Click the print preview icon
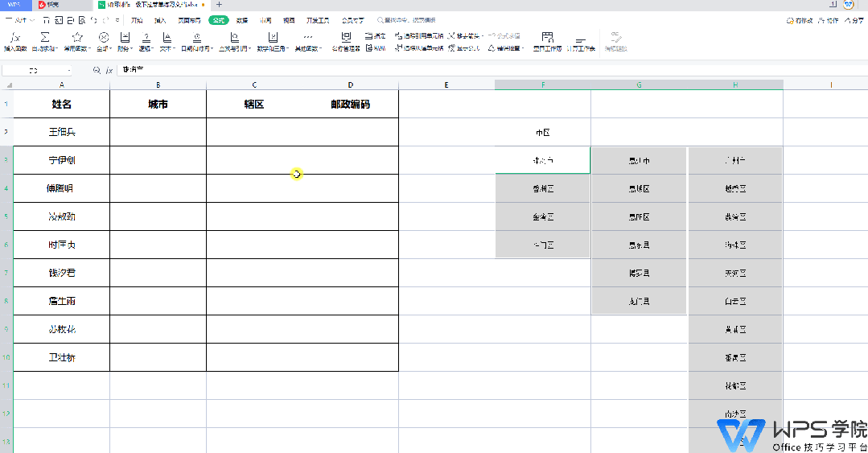 click(x=82, y=20)
